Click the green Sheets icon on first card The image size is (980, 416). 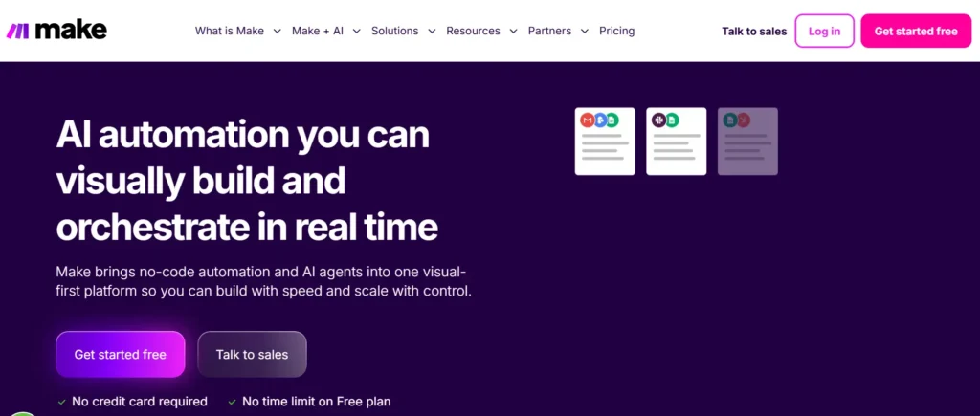click(612, 120)
